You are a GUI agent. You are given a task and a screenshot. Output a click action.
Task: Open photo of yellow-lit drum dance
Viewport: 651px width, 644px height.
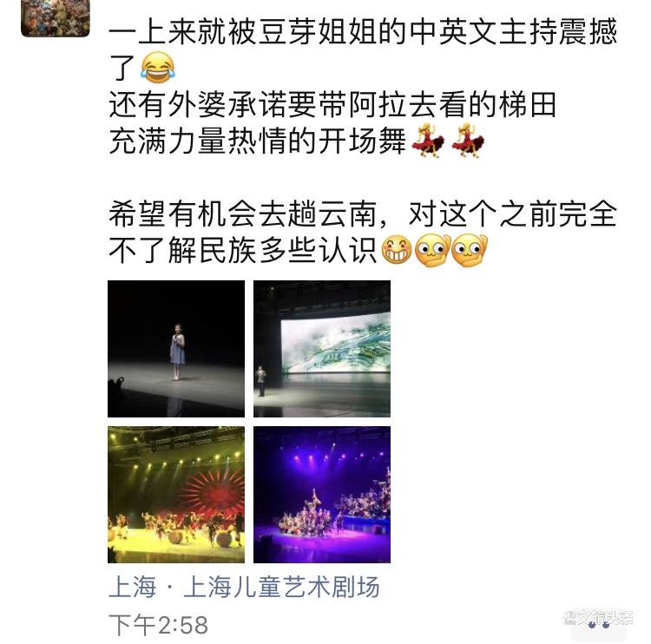tap(176, 495)
